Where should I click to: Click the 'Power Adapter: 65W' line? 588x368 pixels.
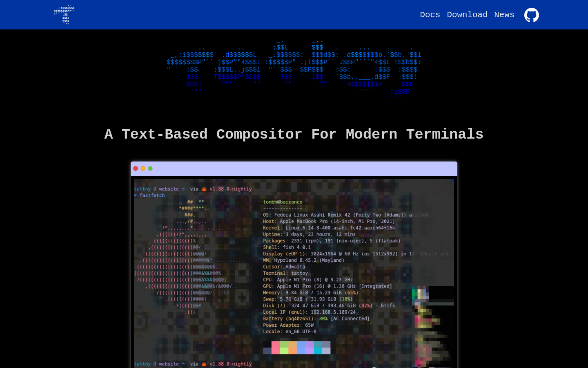click(288, 325)
